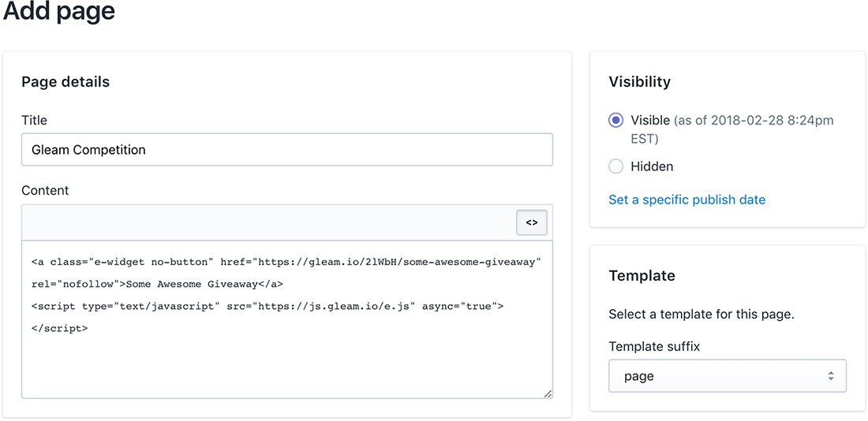Click the 'Hidden' label text
The image size is (868, 421).
tap(652, 166)
